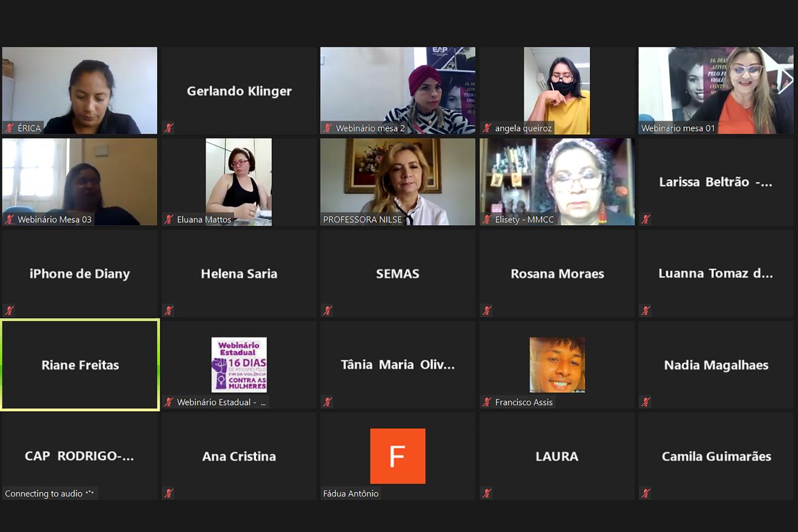The width and height of the screenshot is (798, 532).
Task: Click the muted mic icon beside Francisco Assis
Action: pyautogui.click(x=487, y=402)
